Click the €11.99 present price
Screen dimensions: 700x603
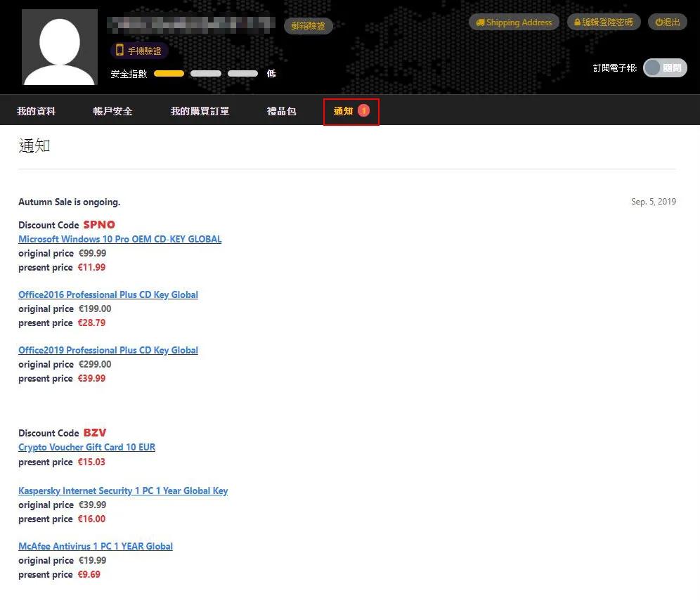[x=91, y=267]
